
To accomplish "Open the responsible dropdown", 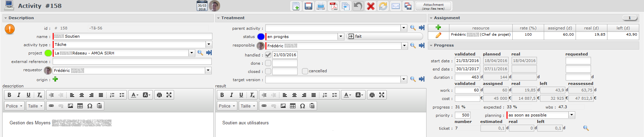I will pyautogui.click(x=404, y=46).
